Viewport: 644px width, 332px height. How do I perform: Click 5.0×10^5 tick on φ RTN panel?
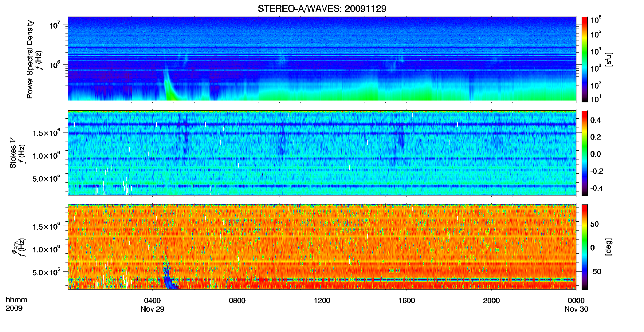click(x=46, y=272)
